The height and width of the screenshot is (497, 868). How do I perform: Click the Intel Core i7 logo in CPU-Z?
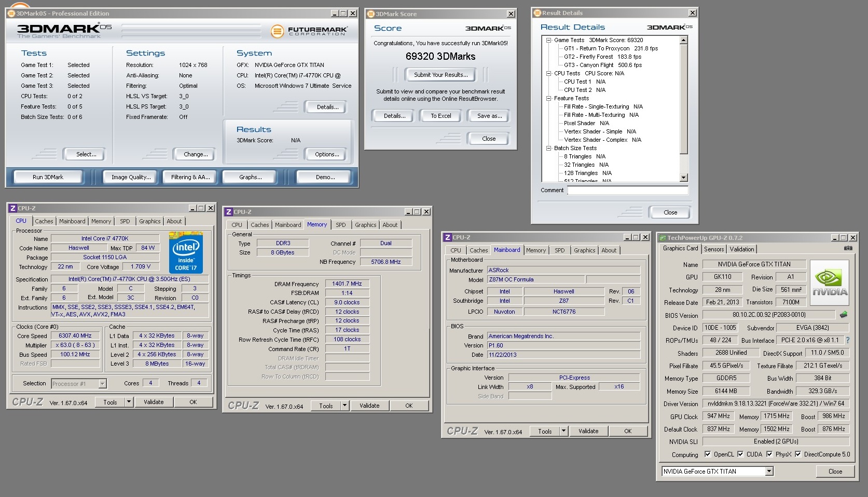pyautogui.click(x=186, y=253)
